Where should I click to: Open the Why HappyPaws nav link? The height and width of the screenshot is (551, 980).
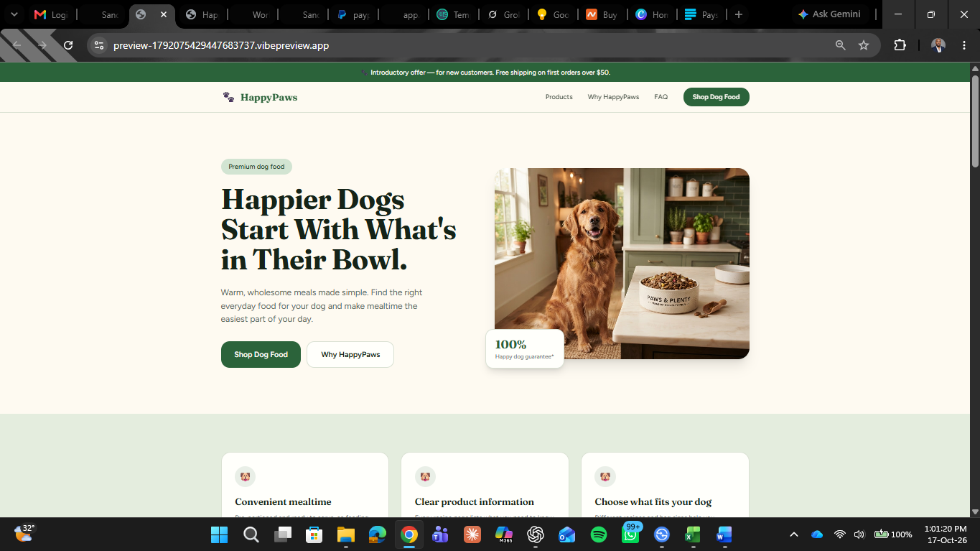(x=613, y=97)
